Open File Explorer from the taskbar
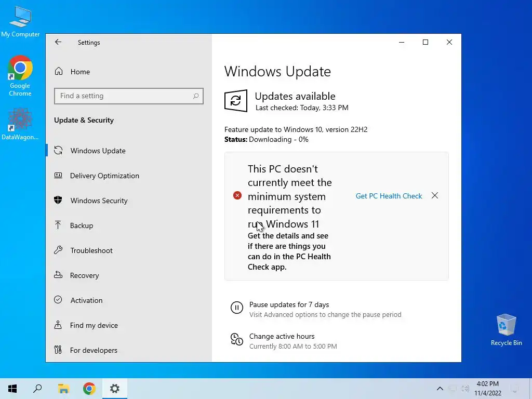This screenshot has width=532, height=399. (63, 389)
